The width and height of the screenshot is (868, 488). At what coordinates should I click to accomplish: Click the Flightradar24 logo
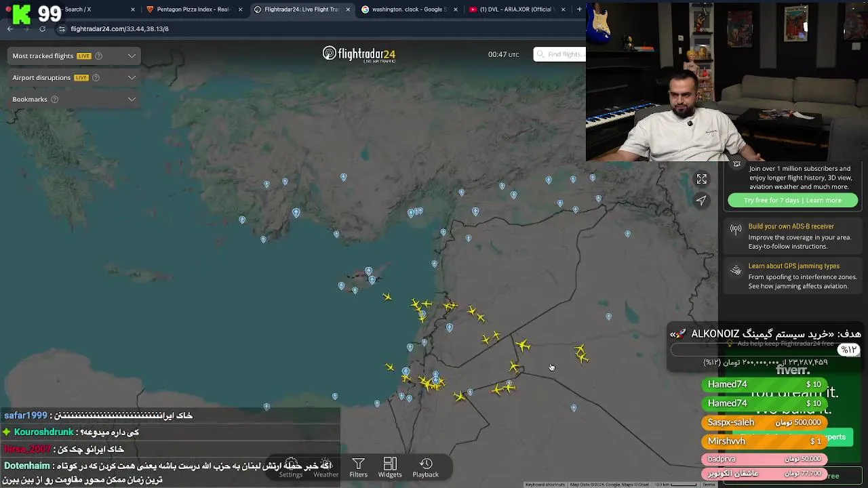359,54
